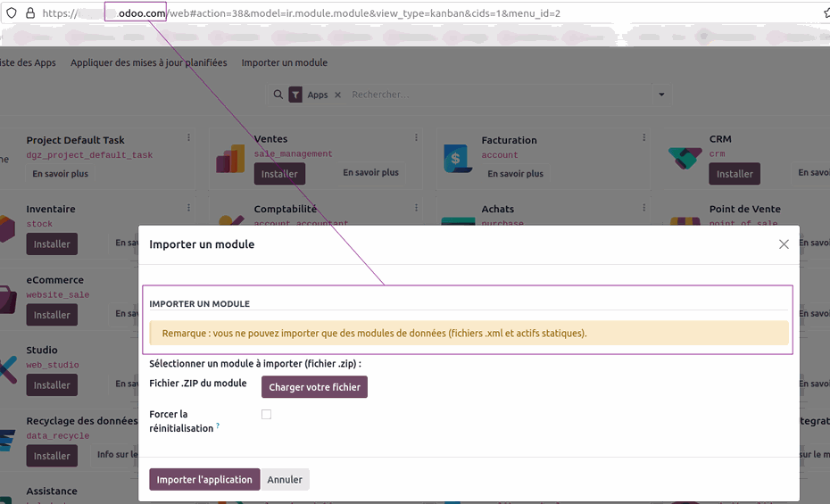Click the Rechercher search input field
The image size is (830, 504).
[x=500, y=95]
